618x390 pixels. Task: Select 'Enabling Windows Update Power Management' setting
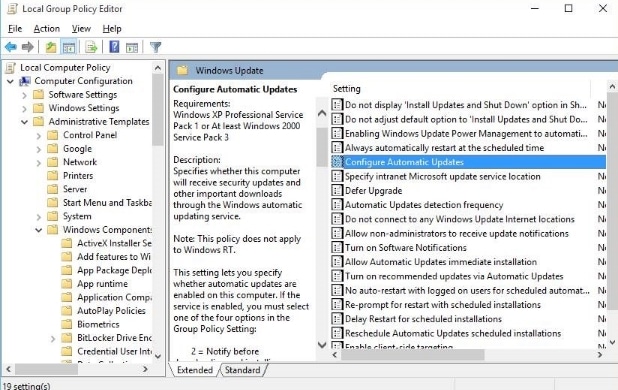click(x=466, y=134)
